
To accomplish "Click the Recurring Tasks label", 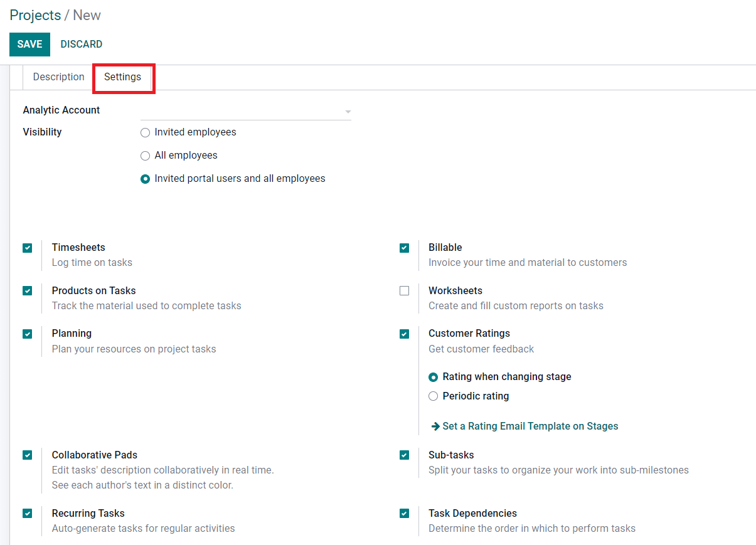I will tap(88, 514).
